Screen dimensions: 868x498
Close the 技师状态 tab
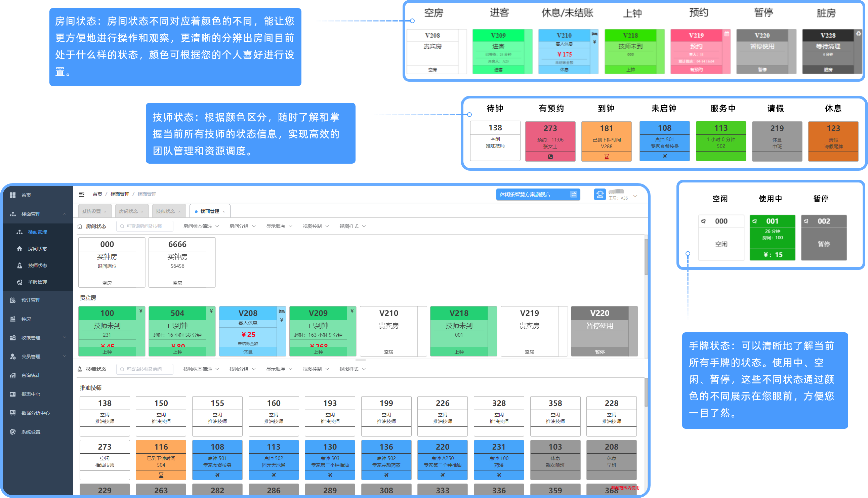179,212
